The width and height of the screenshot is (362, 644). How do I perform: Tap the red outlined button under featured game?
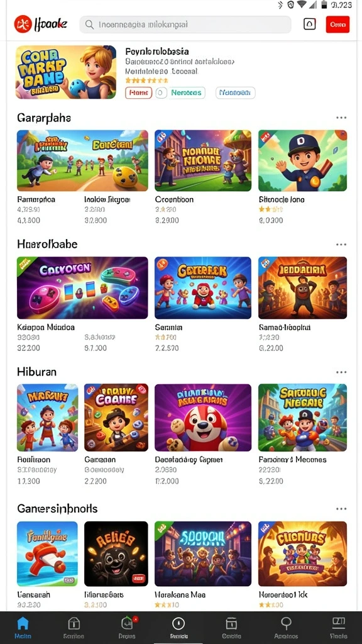(138, 93)
